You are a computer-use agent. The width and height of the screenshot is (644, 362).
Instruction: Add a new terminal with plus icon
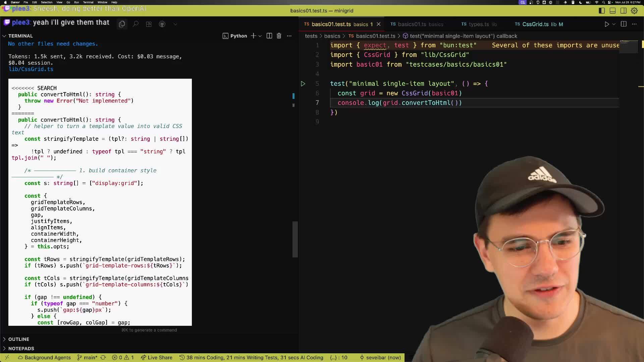click(x=254, y=36)
